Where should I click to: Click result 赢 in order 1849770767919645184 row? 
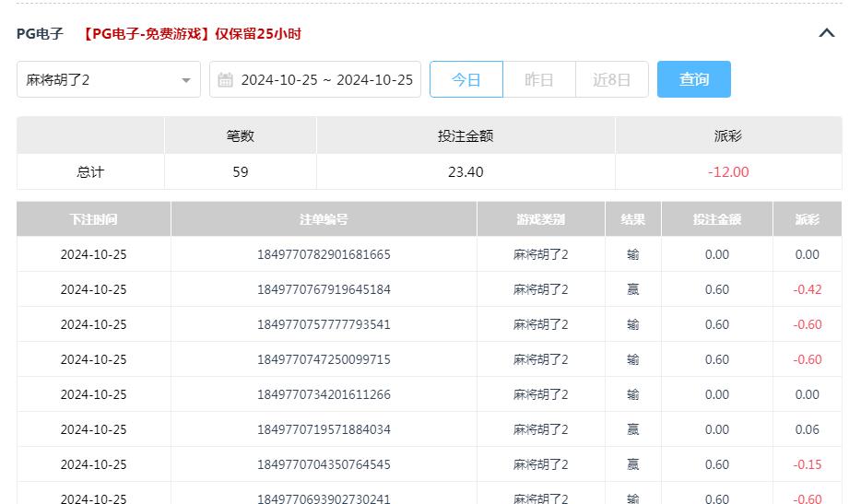(633, 289)
